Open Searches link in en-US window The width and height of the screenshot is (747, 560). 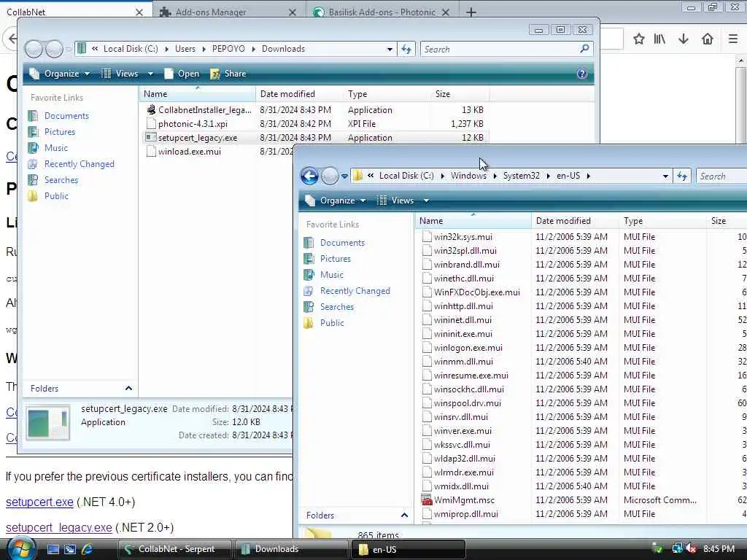click(x=337, y=307)
